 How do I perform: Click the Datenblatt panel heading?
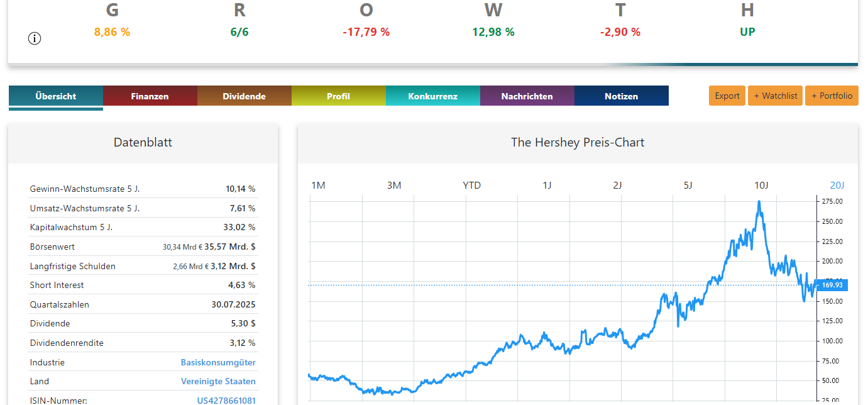click(x=143, y=142)
